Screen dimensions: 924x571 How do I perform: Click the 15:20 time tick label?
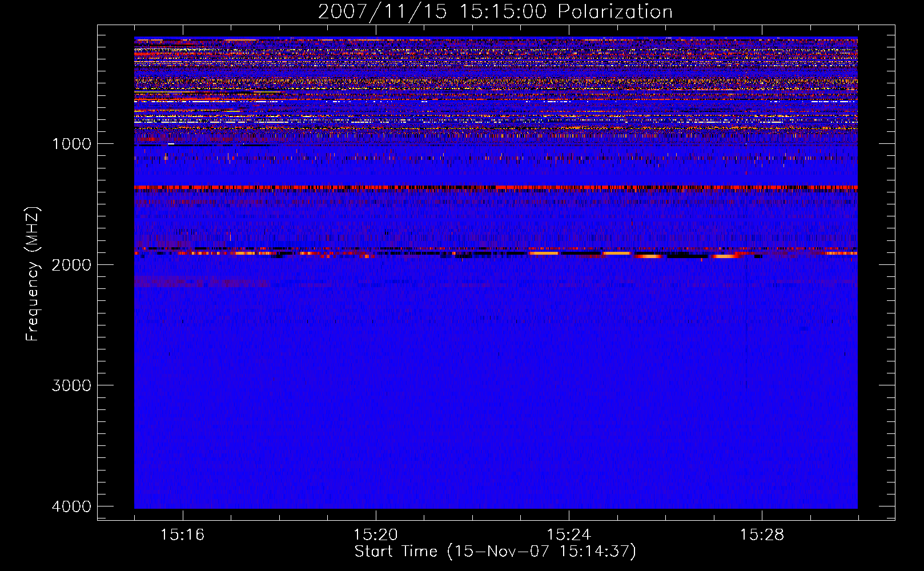coord(375,535)
